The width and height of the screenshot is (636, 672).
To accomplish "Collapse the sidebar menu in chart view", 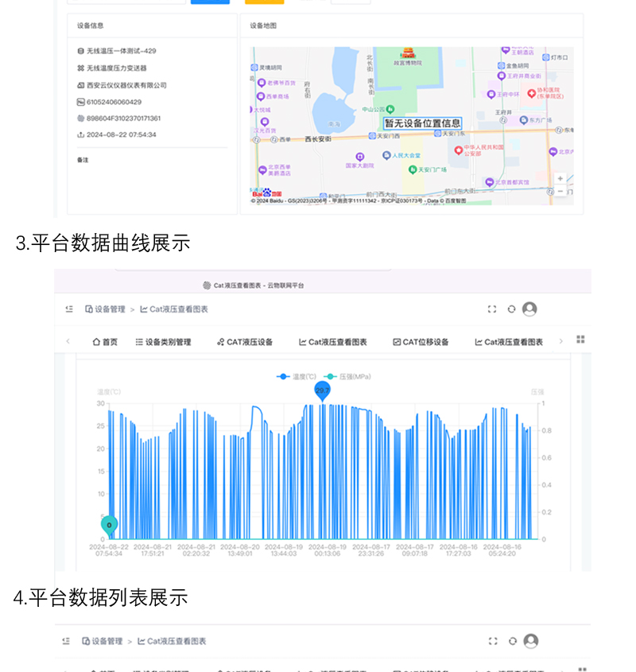I will pyautogui.click(x=69, y=309).
